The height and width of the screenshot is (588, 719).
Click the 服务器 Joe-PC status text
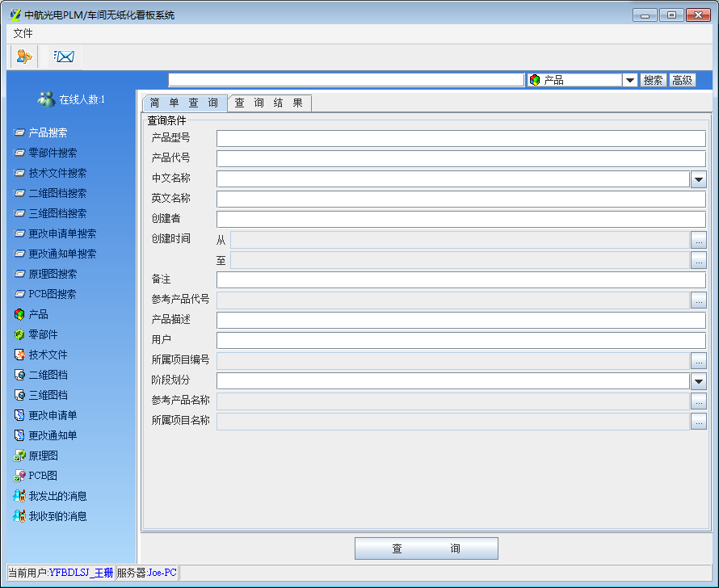(147, 573)
